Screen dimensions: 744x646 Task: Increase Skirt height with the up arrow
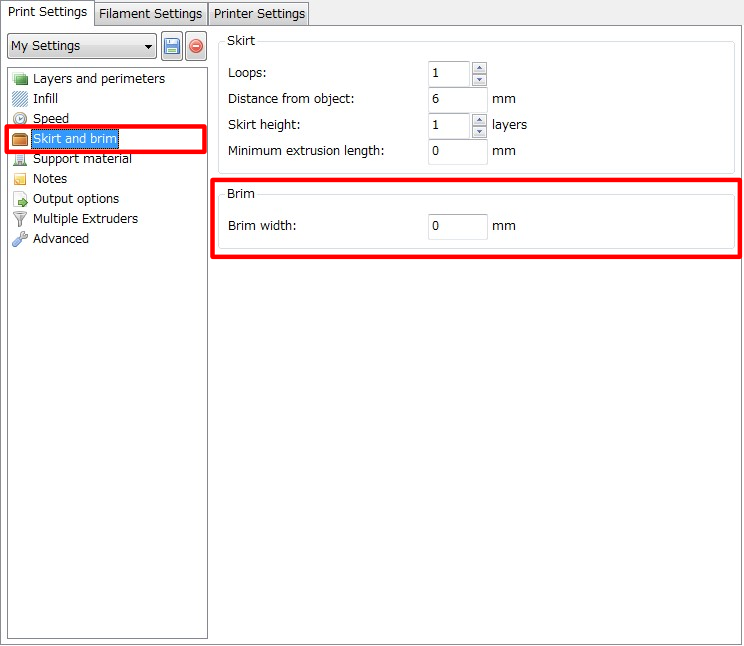pyautogui.click(x=479, y=120)
